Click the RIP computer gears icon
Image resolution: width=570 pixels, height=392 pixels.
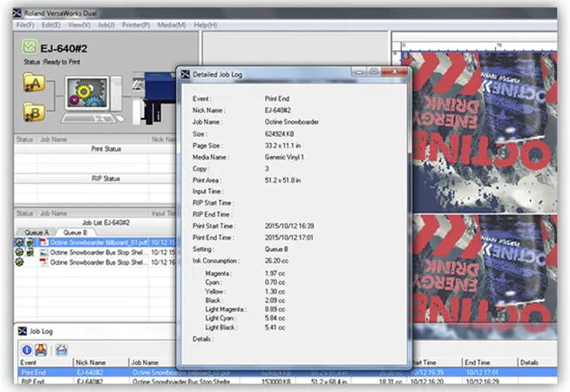[x=87, y=92]
